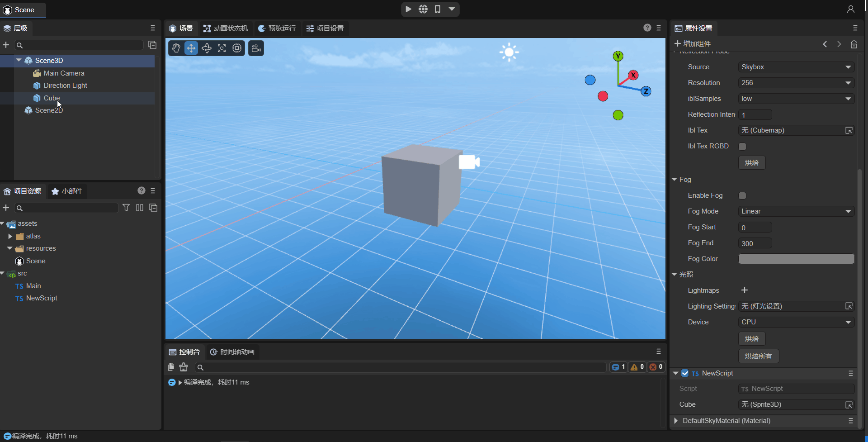Disable the NewScript component checkbox

tap(685, 373)
